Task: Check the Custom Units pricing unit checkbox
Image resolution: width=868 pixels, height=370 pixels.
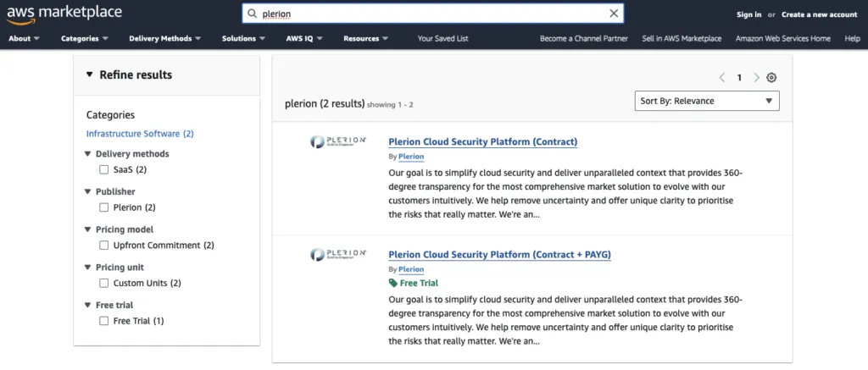Action: tap(103, 283)
